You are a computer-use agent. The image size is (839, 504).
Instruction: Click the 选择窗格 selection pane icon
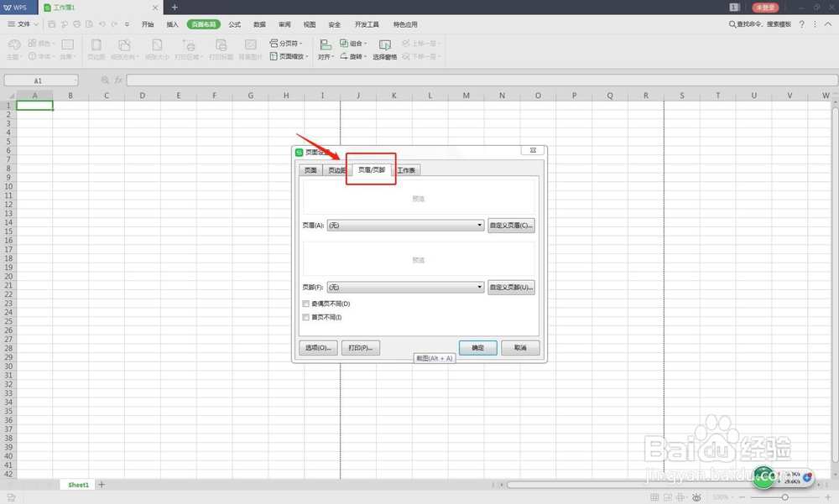(x=385, y=45)
